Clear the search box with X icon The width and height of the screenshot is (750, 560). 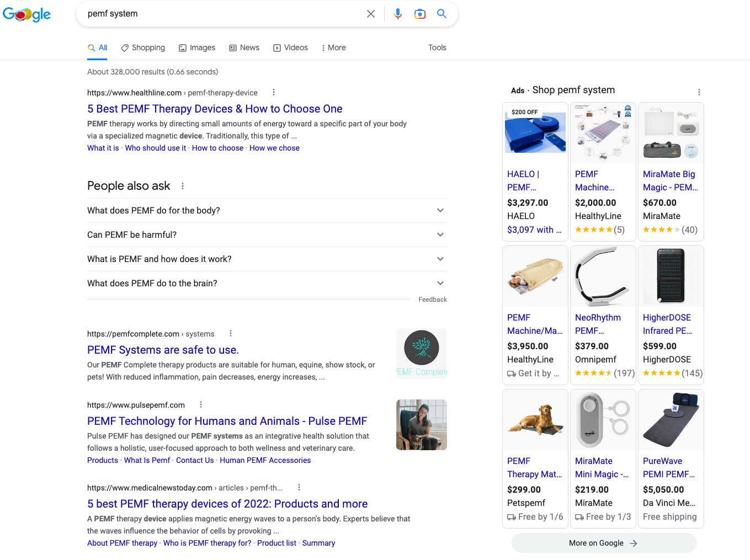click(371, 14)
